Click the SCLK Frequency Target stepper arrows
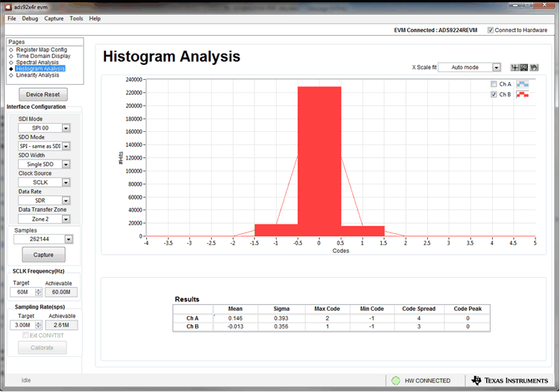 click(39, 292)
